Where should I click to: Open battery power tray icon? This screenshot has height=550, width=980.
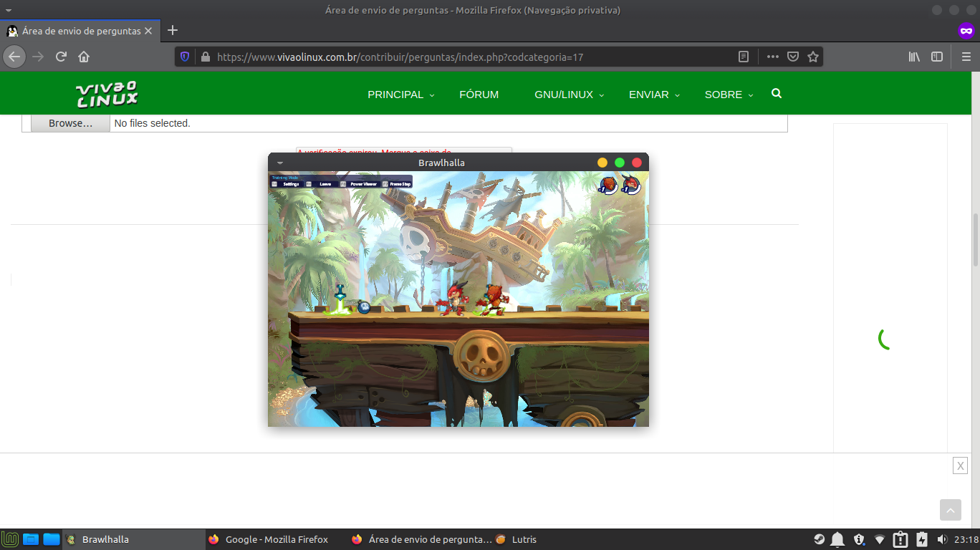[922, 539]
